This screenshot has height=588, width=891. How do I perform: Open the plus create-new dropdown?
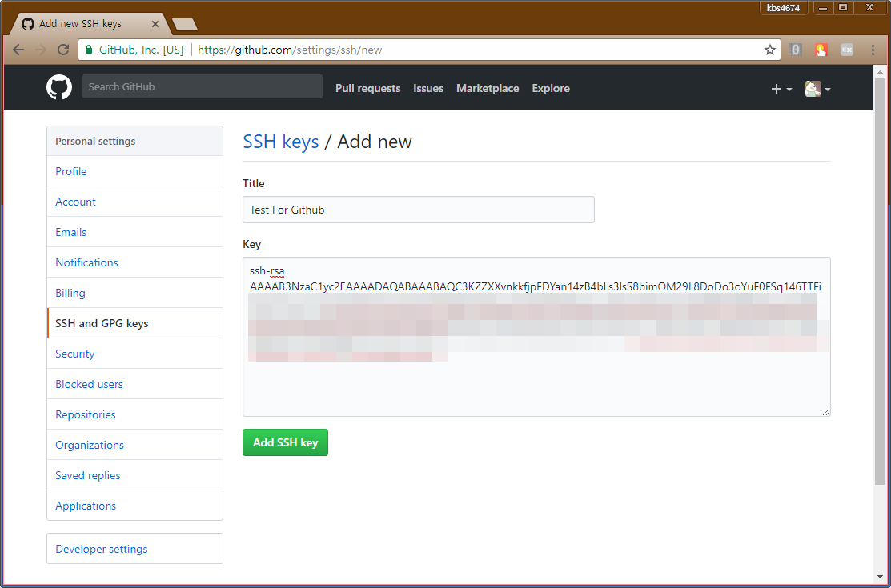[x=781, y=89]
